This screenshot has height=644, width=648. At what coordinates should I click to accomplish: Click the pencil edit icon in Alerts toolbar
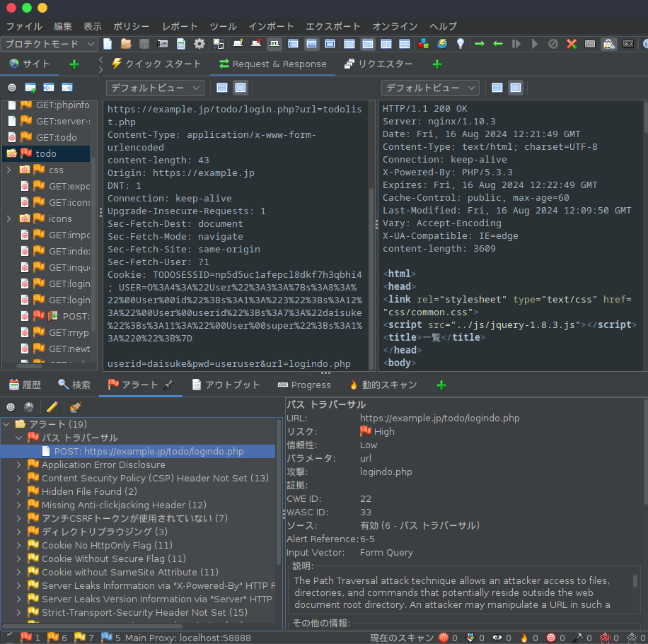[52, 407]
